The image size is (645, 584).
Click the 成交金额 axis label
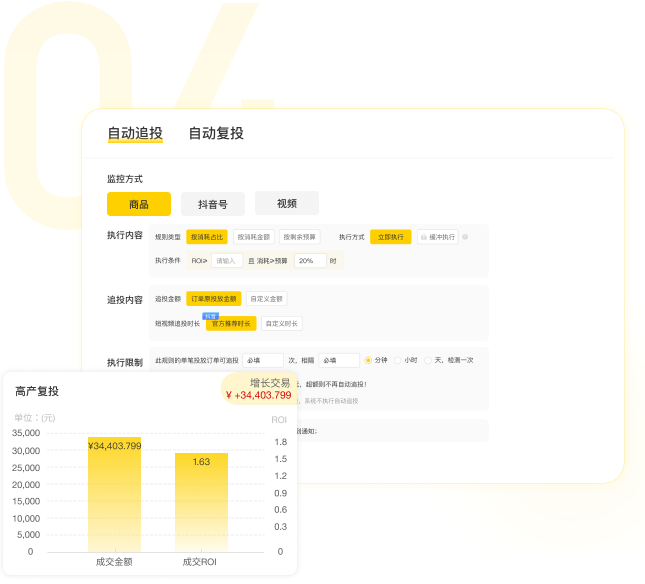tap(114, 562)
